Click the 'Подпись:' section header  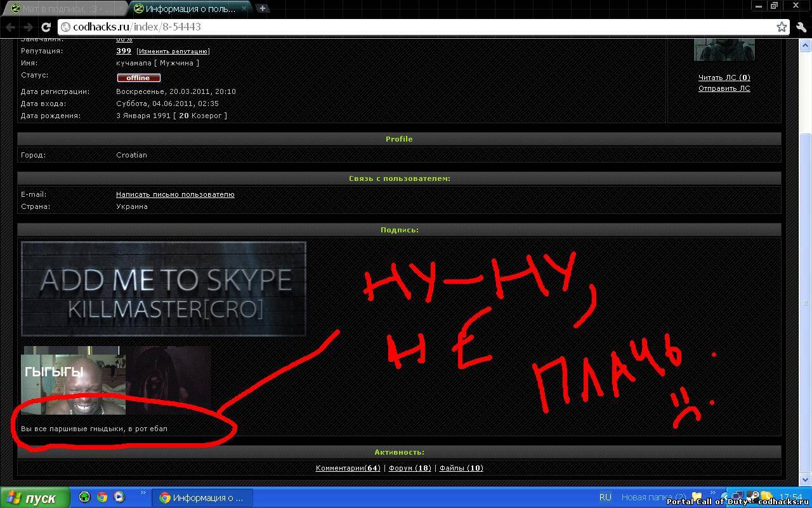[399, 230]
